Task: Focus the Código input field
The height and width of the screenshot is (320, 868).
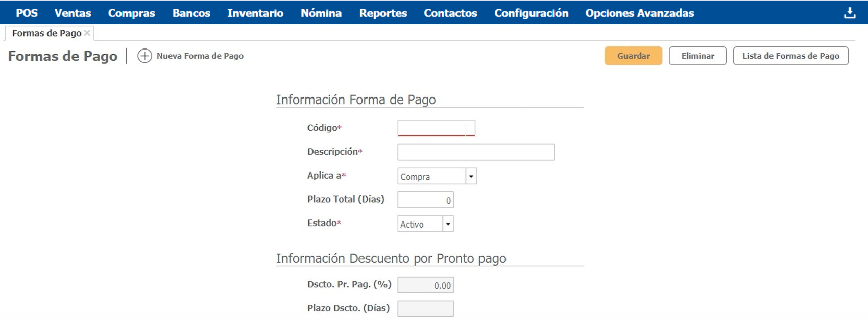Action: pos(436,128)
